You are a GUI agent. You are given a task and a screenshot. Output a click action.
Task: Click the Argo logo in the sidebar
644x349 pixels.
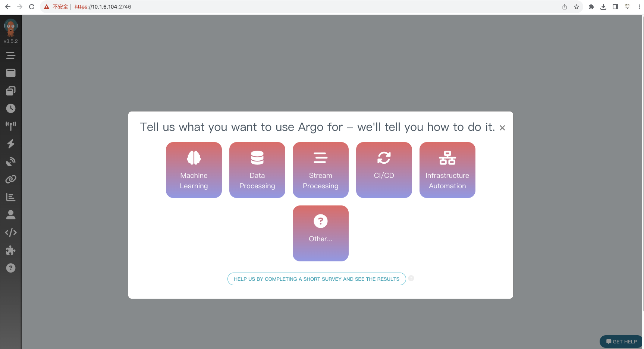pyautogui.click(x=11, y=27)
